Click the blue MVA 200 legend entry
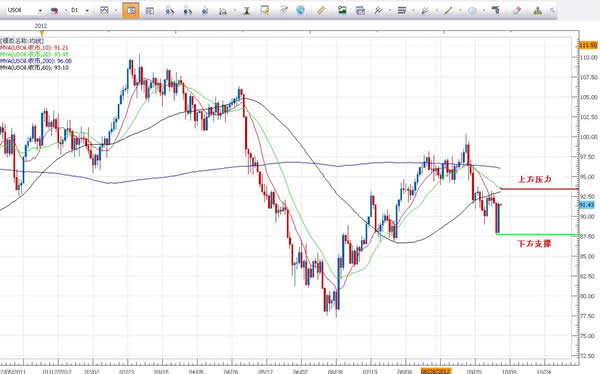This screenshot has height=374, width=600. [x=36, y=61]
